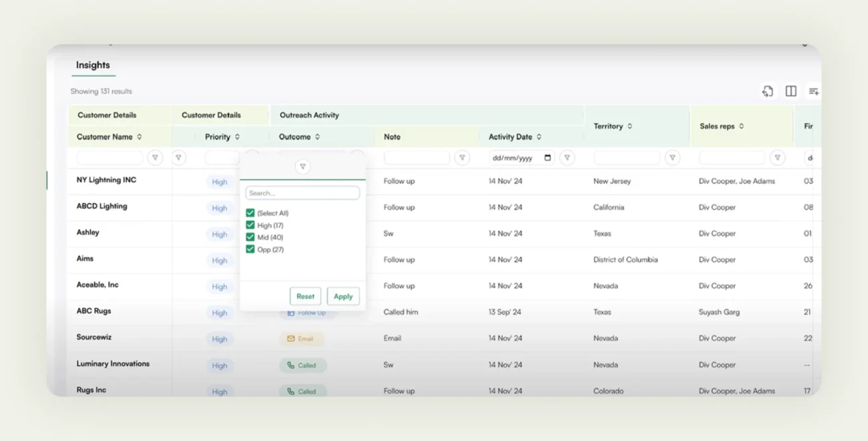Apply the priority filter selection
868x441 pixels.
(343, 296)
